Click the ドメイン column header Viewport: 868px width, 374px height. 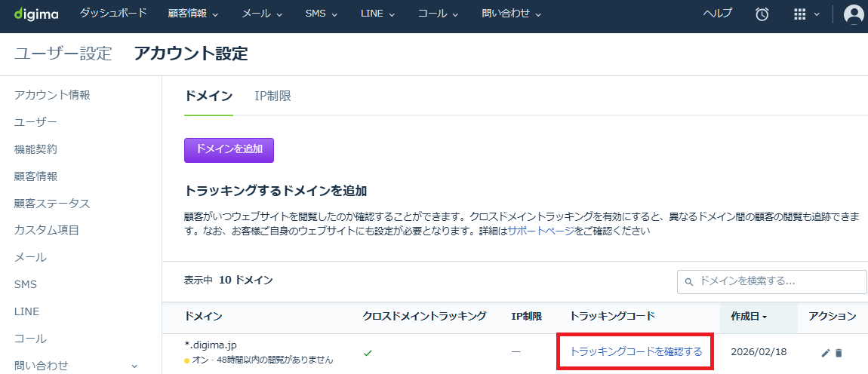203,317
